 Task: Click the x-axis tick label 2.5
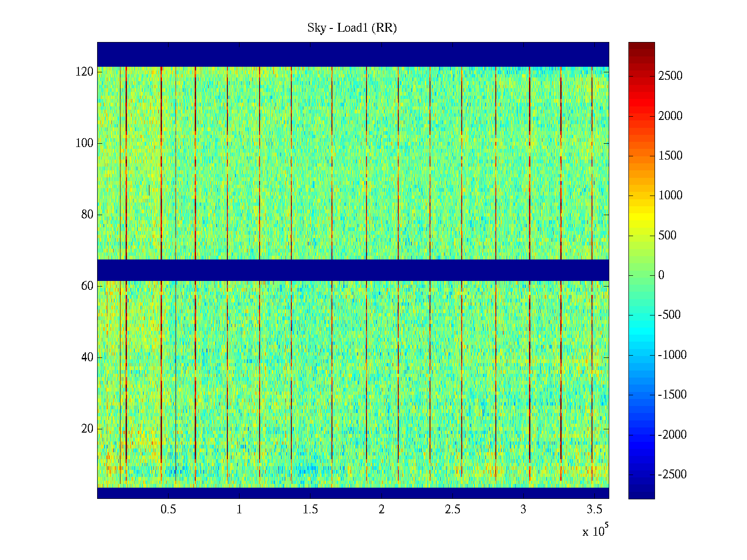(x=452, y=510)
